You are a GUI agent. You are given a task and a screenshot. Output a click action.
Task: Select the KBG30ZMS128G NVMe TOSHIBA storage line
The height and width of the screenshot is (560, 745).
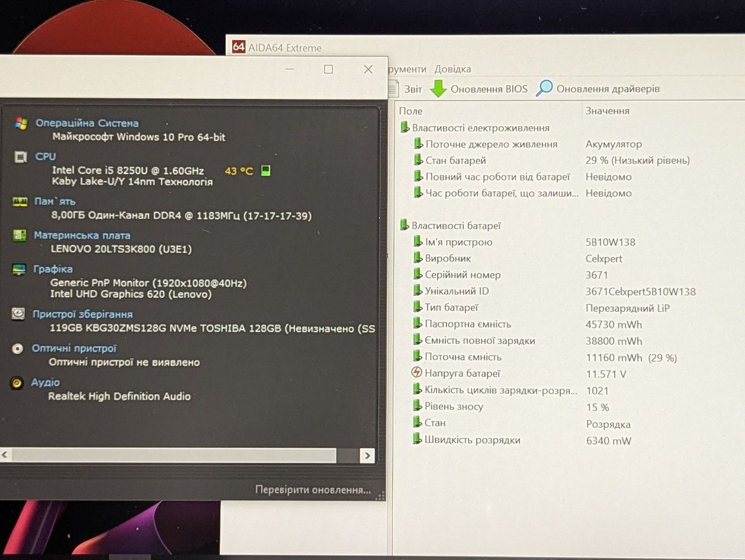pyautogui.click(x=212, y=328)
